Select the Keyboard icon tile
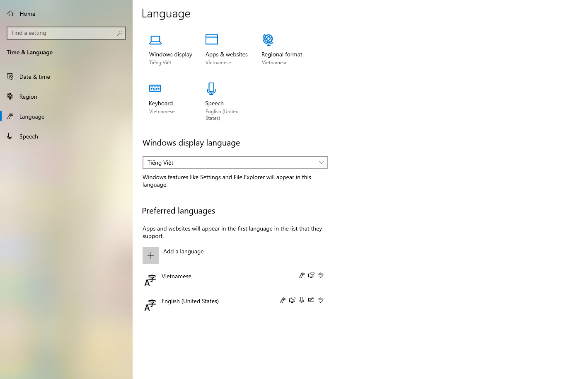The width and height of the screenshot is (588, 379). [155, 88]
